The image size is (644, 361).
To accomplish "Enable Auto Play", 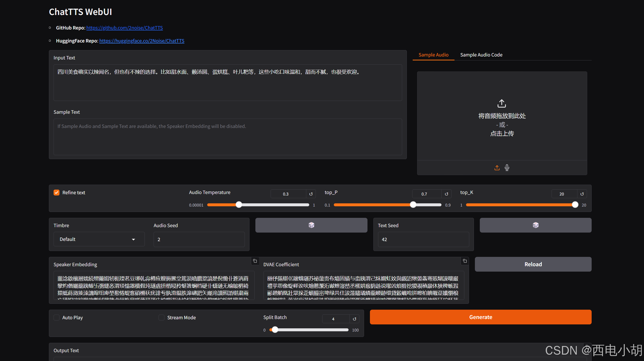I will (x=56, y=317).
